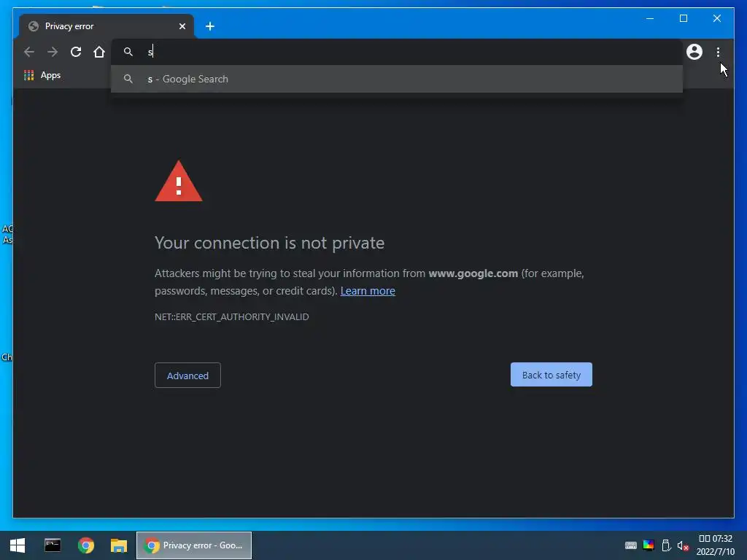This screenshot has height=560, width=747.
Task: Reload the Privacy error page
Action: [x=76, y=52]
